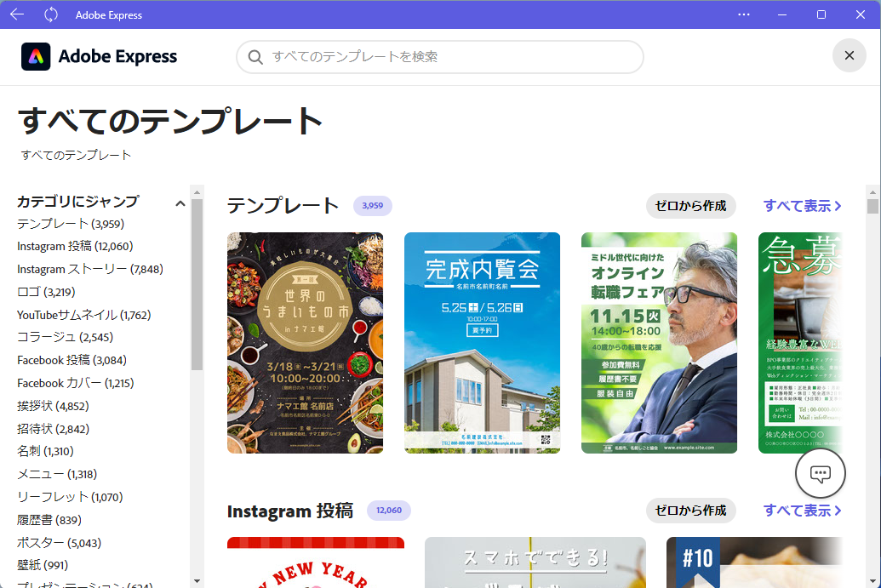Click the 3,959 template count badge
The height and width of the screenshot is (588, 881).
coord(373,206)
